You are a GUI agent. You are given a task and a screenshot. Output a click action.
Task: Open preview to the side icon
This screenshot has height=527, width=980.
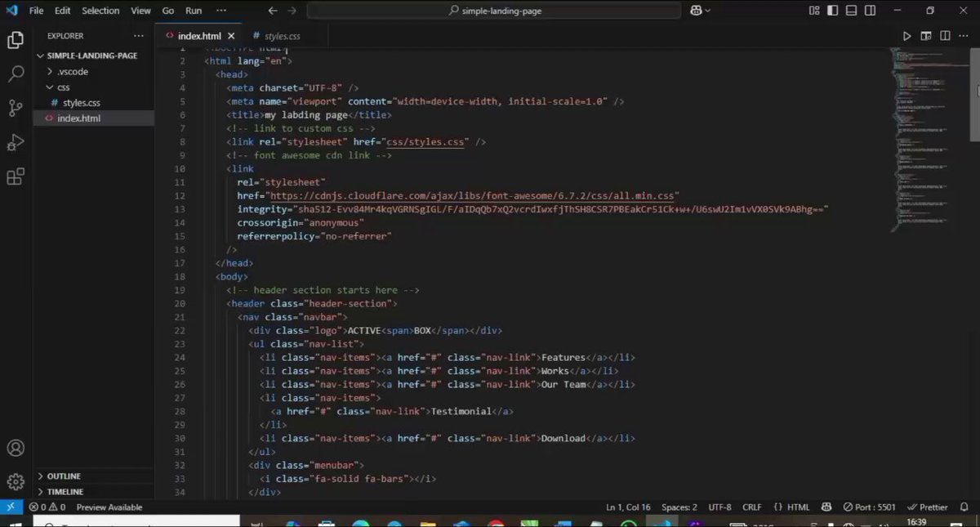point(926,36)
